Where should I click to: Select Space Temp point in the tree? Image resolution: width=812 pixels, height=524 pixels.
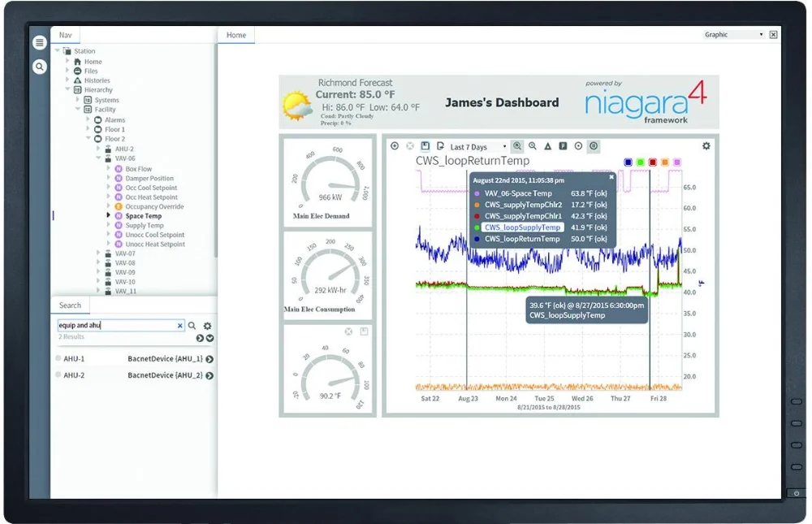point(144,216)
